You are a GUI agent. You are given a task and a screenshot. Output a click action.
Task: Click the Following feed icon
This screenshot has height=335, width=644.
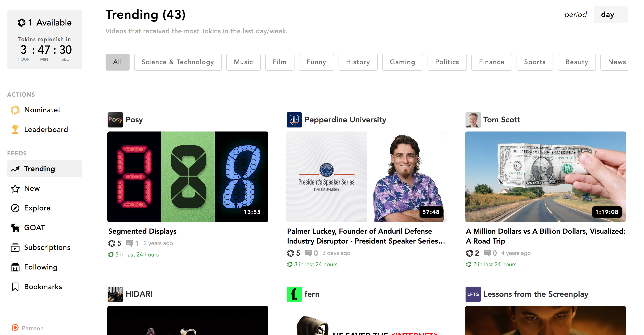coord(15,267)
